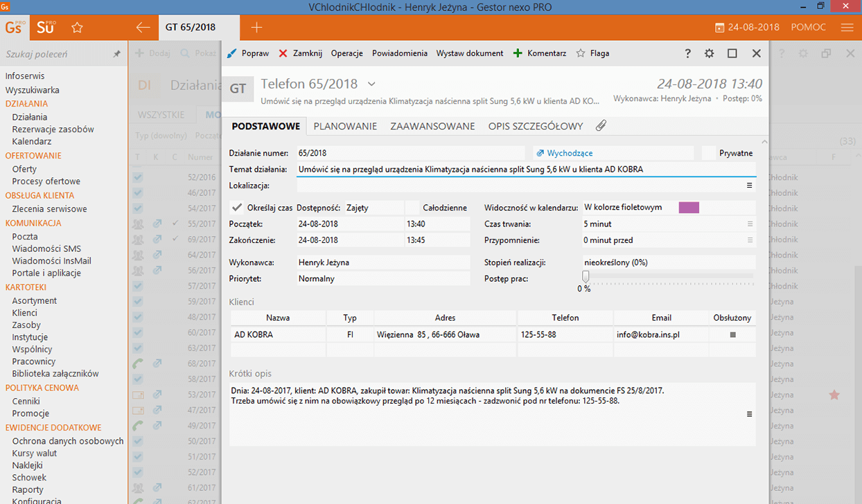Image resolution: width=862 pixels, height=504 pixels.
Task: Click Popraw pencil to edit the action
Action: click(248, 53)
